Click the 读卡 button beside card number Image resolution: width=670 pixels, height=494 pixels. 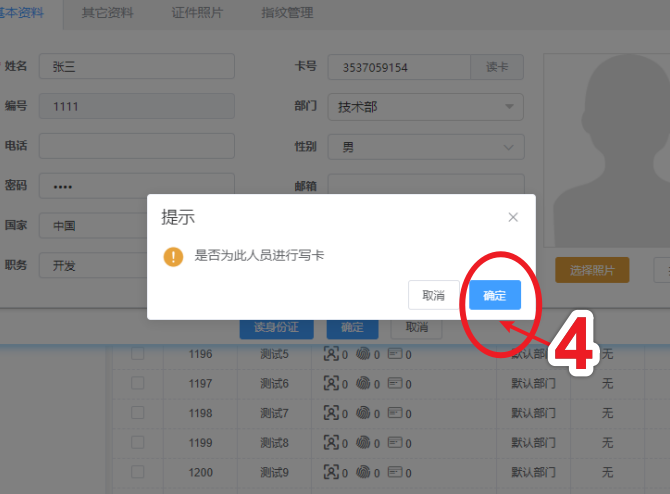(x=497, y=67)
